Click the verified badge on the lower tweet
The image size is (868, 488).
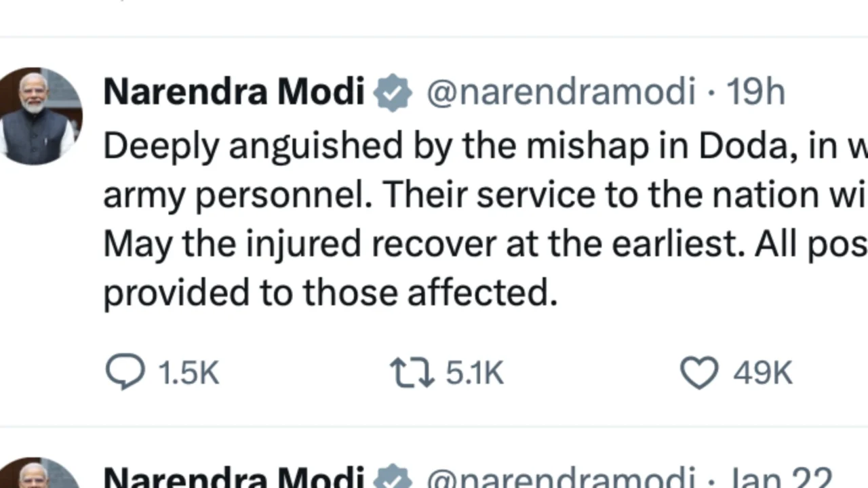coord(393,476)
